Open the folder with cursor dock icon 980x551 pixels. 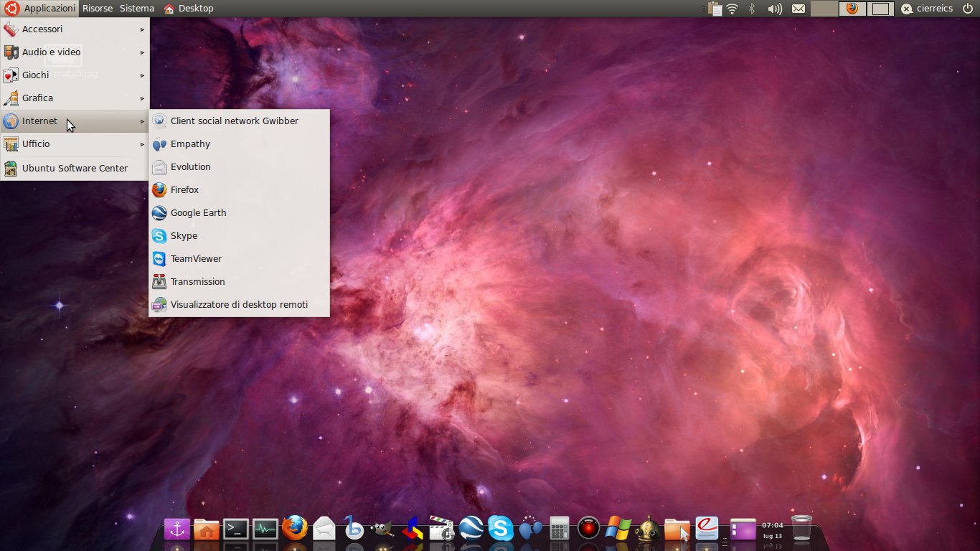677,529
